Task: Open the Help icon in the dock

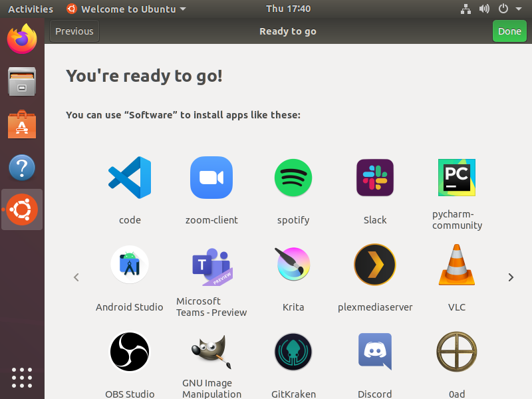Action: click(x=22, y=168)
